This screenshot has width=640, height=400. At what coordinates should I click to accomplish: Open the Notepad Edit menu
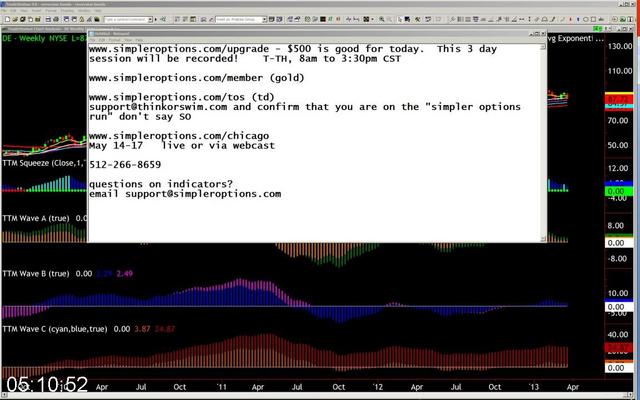click(x=102, y=40)
